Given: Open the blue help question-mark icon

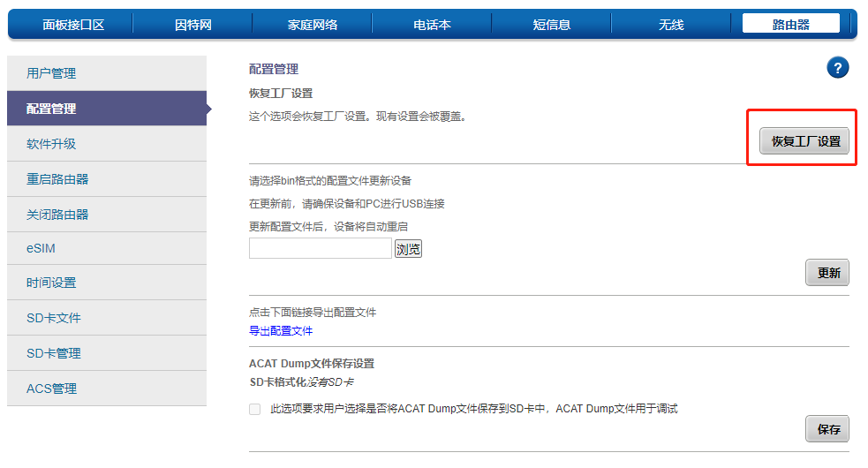Looking at the screenshot, I should 838,68.
